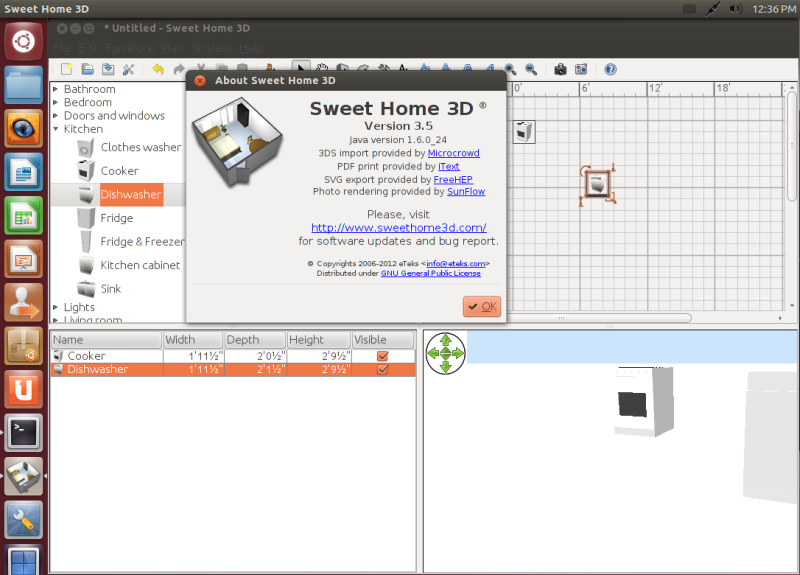Select the Sink catalog icon
The image size is (800, 575).
point(86,289)
